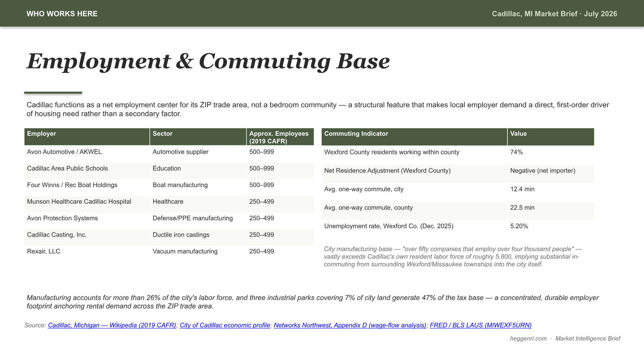
Task: Click the 'Market Intelligence Brief' footer text
Action: point(588,339)
